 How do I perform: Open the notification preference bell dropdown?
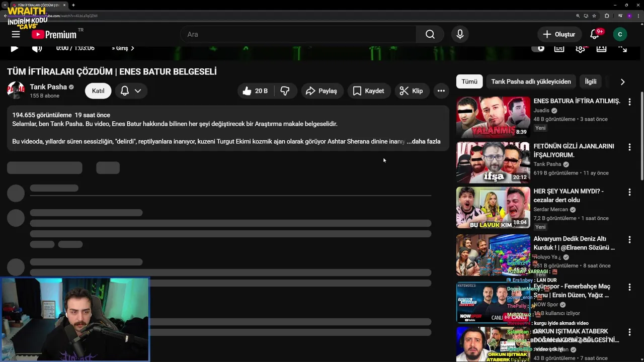pos(130,91)
